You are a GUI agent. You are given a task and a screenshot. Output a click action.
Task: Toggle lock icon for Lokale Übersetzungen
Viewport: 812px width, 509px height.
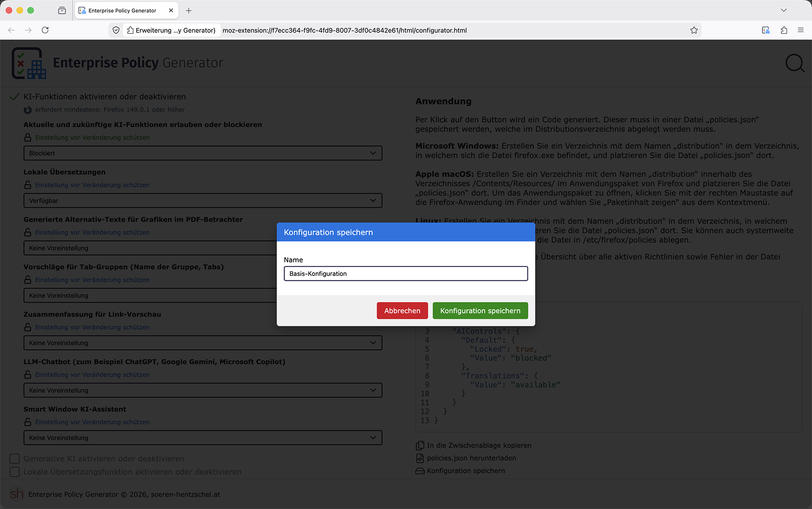pyautogui.click(x=28, y=185)
